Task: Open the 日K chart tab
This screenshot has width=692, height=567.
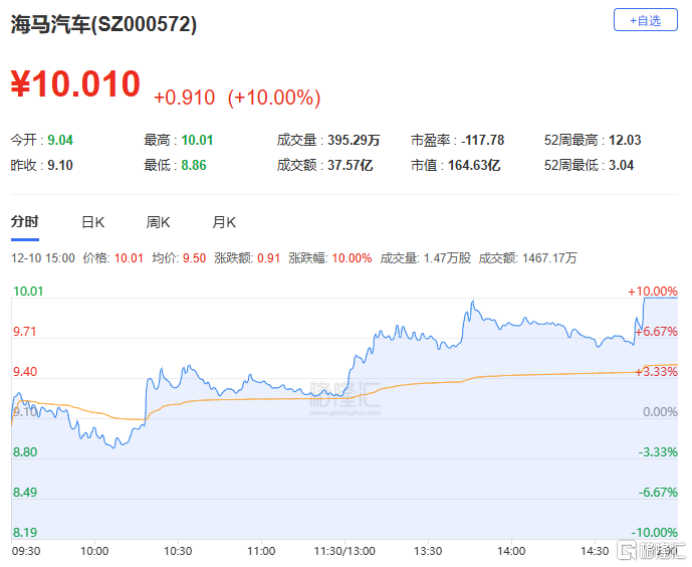Action: pos(93,221)
